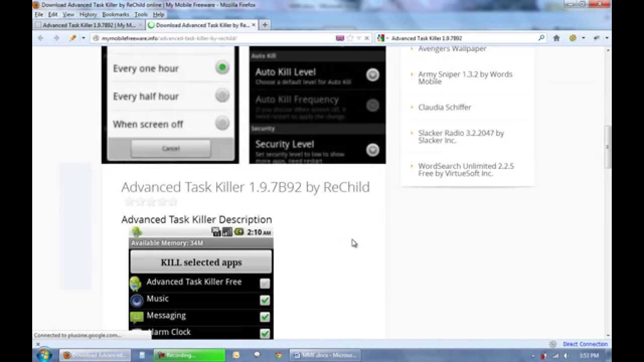Click the site identity globe in address bar
Image resolution: width=644 pixels, height=362 pixels.
96,38
